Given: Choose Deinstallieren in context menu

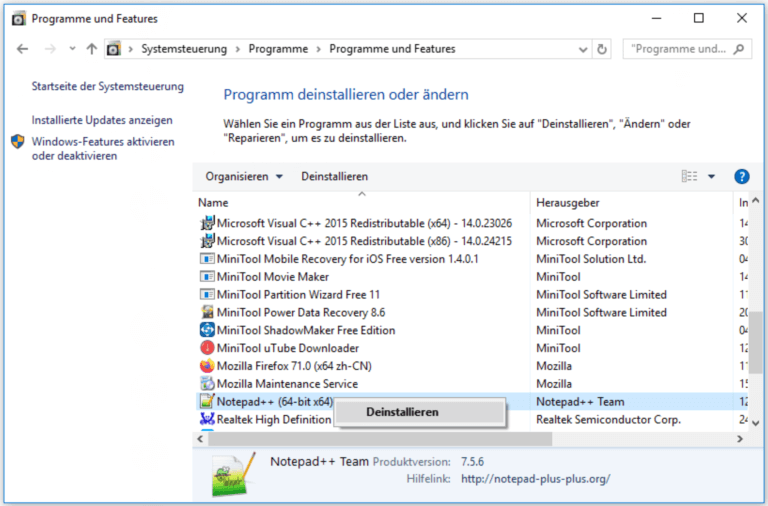Looking at the screenshot, I should point(420,412).
